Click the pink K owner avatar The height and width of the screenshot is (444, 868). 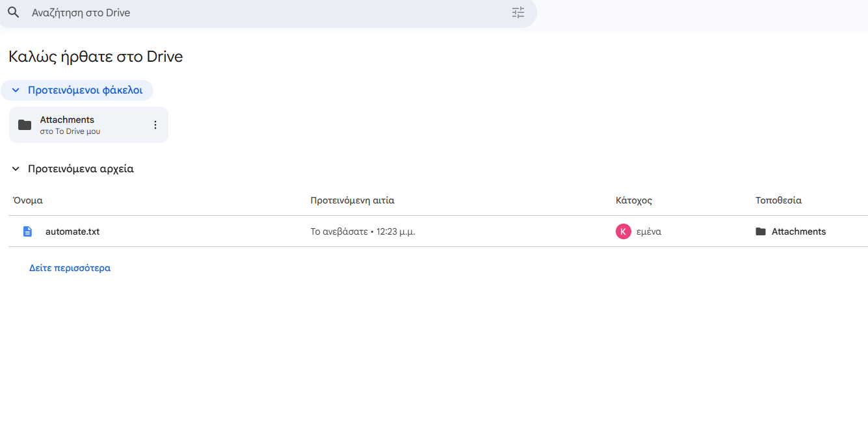click(x=623, y=231)
